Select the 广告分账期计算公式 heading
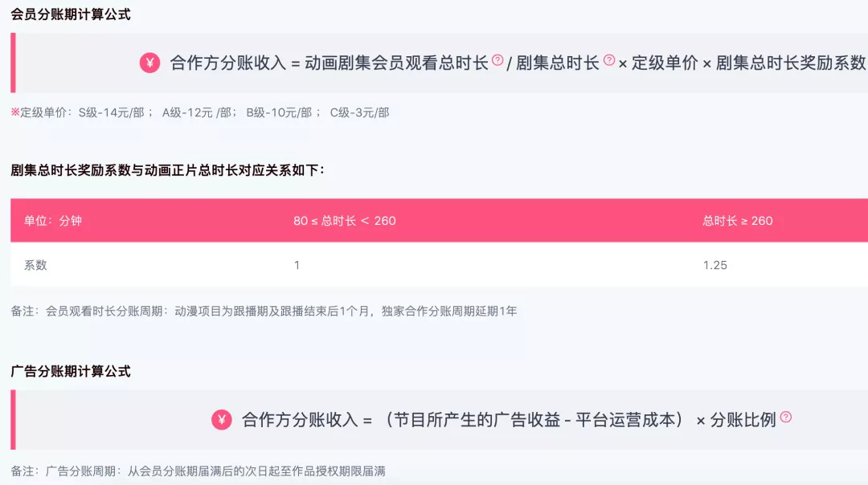The width and height of the screenshot is (868, 485). point(71,371)
